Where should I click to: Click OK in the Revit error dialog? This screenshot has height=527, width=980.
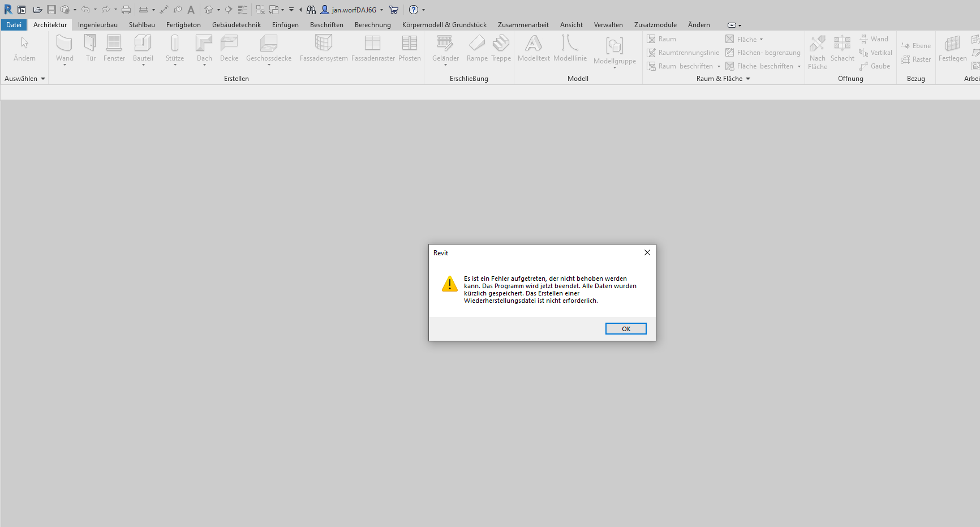pyautogui.click(x=626, y=329)
